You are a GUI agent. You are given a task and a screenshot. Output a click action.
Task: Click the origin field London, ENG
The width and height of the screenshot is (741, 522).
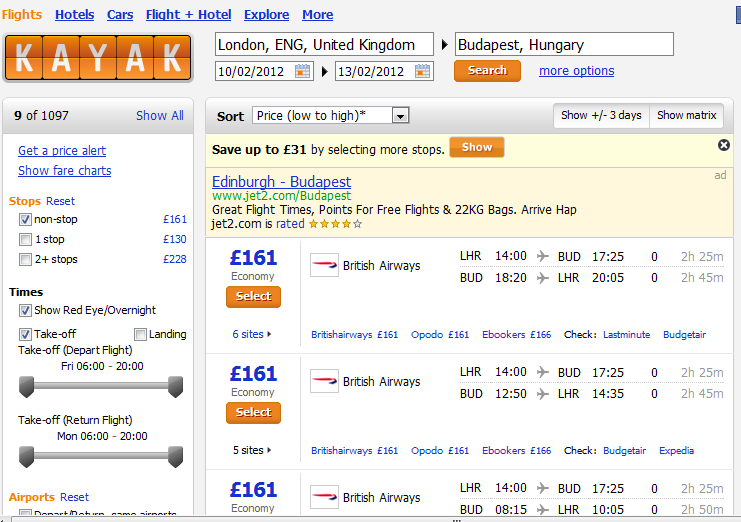324,44
